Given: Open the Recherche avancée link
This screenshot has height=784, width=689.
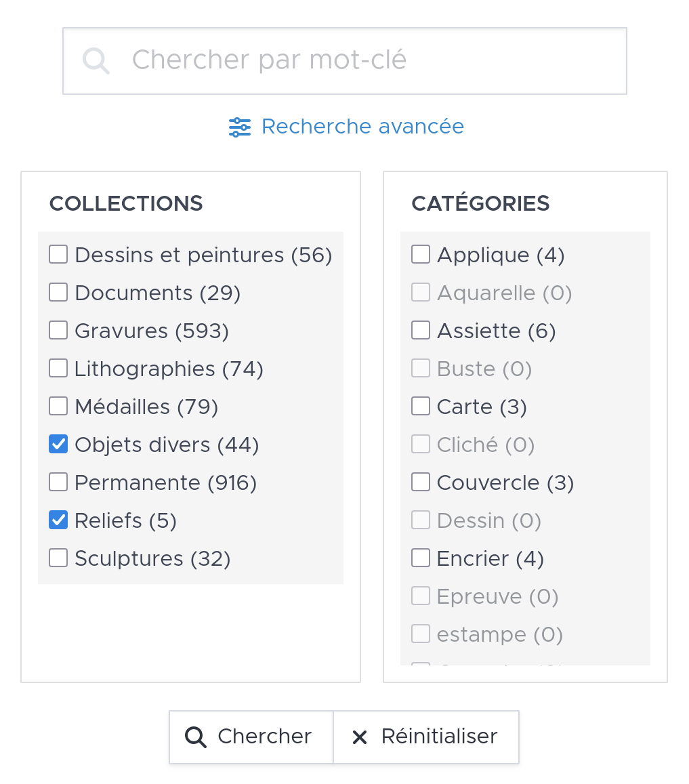Looking at the screenshot, I should 362,127.
